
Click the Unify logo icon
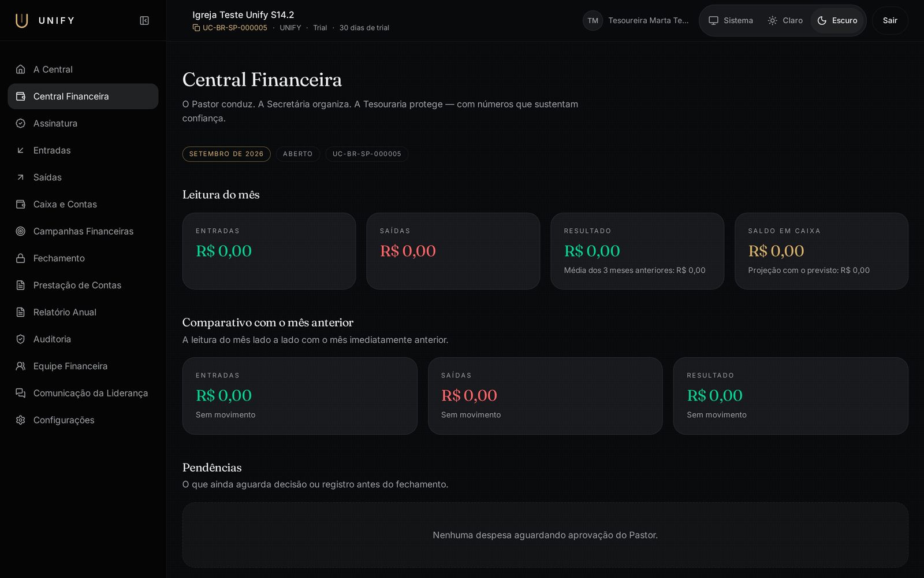[21, 20]
